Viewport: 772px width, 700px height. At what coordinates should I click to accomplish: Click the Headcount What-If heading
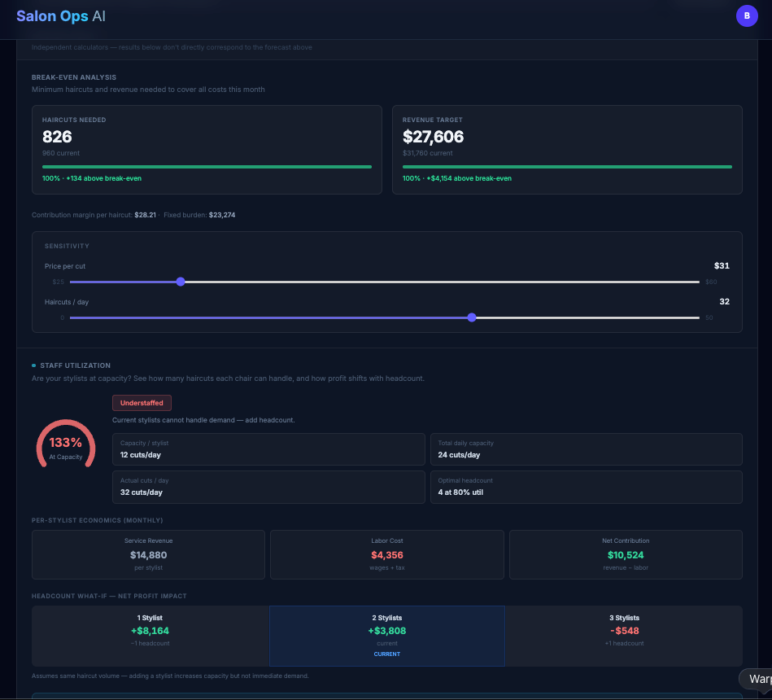tap(109, 596)
